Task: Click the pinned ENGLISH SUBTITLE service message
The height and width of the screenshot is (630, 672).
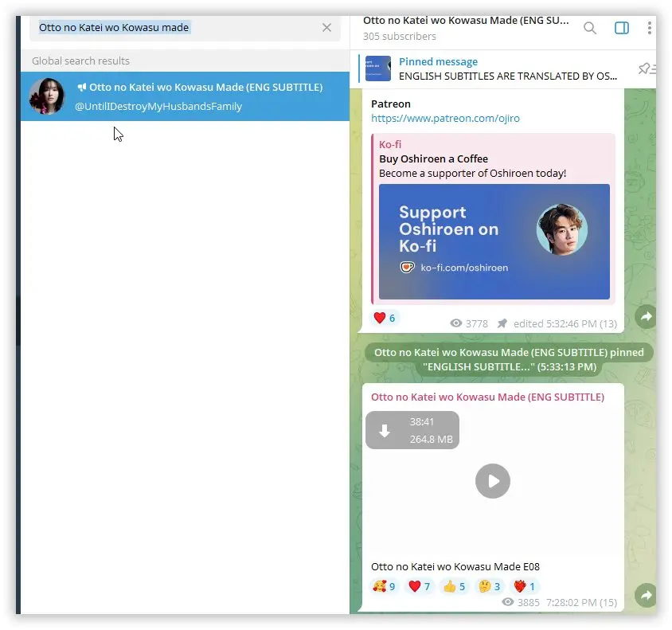Action: click(x=509, y=359)
